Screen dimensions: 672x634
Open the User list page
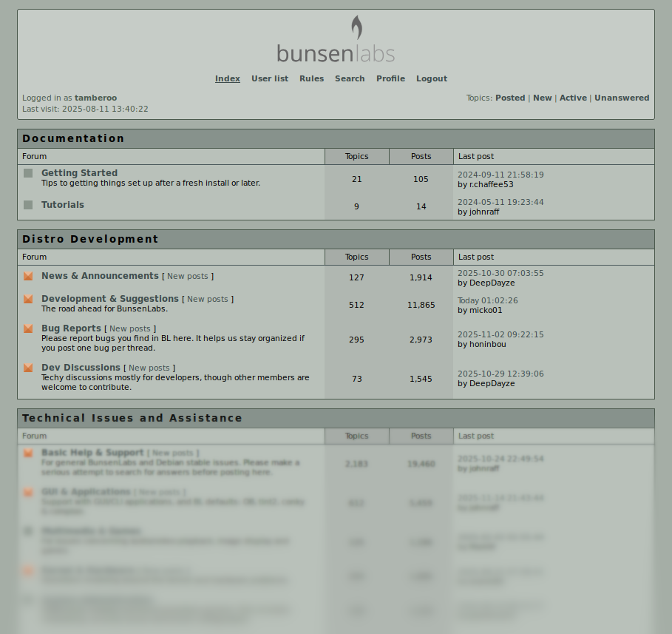pyautogui.click(x=270, y=78)
